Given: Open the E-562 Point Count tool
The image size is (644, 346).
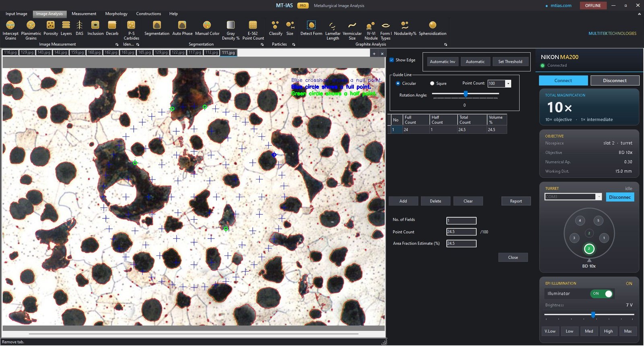Looking at the screenshot, I should (253, 31).
